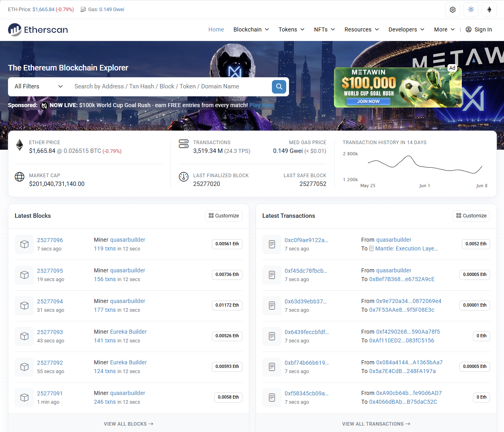Click the cube icon for block 25277096

[24, 244]
